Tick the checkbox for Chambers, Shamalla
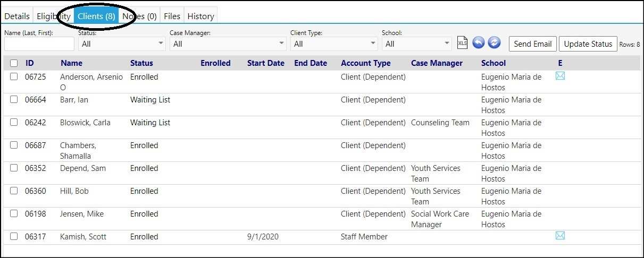The image size is (644, 258). [14, 145]
